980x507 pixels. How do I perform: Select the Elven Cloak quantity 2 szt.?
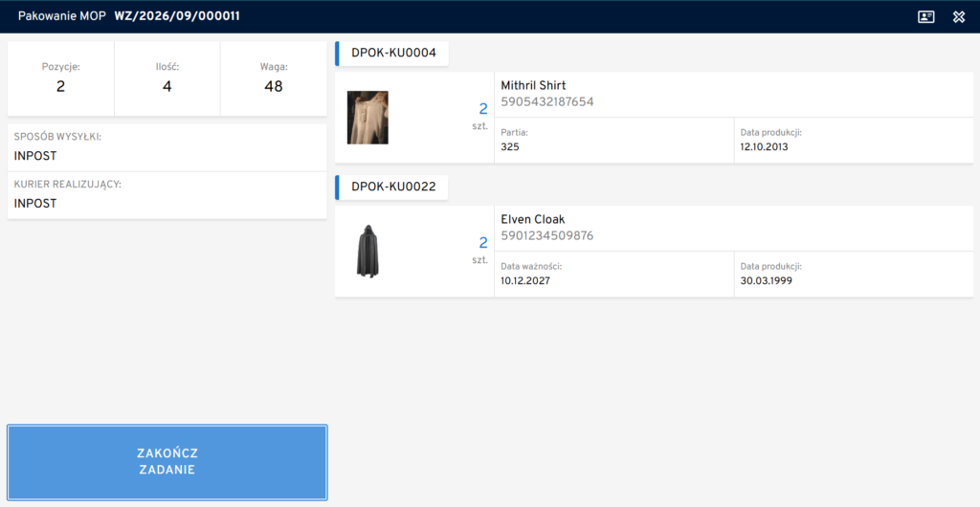(x=480, y=251)
